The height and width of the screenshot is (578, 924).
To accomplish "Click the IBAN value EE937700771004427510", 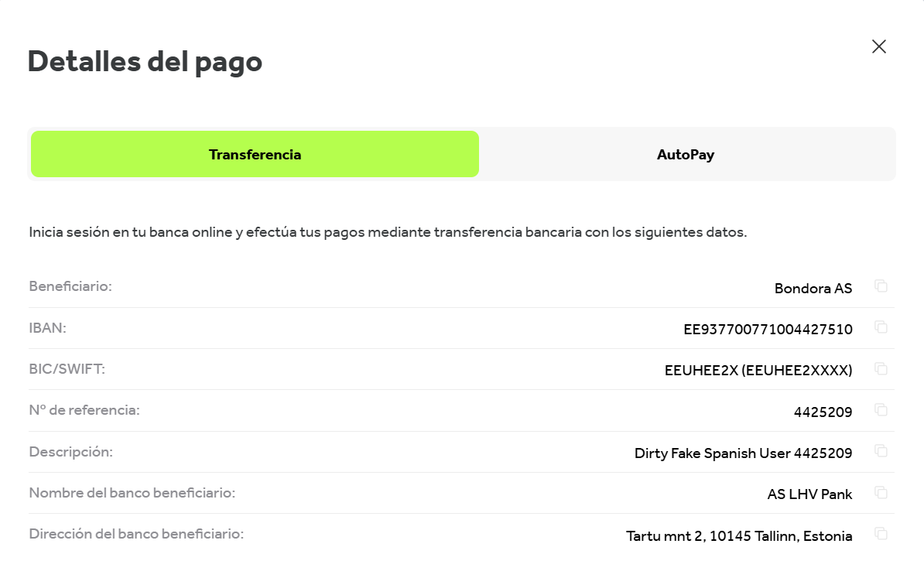I will 768,330.
